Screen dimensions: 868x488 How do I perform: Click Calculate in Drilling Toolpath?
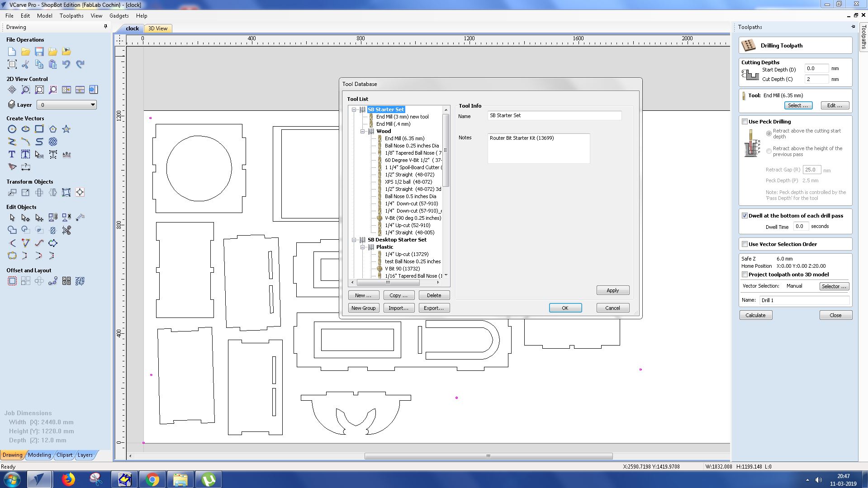coord(755,315)
